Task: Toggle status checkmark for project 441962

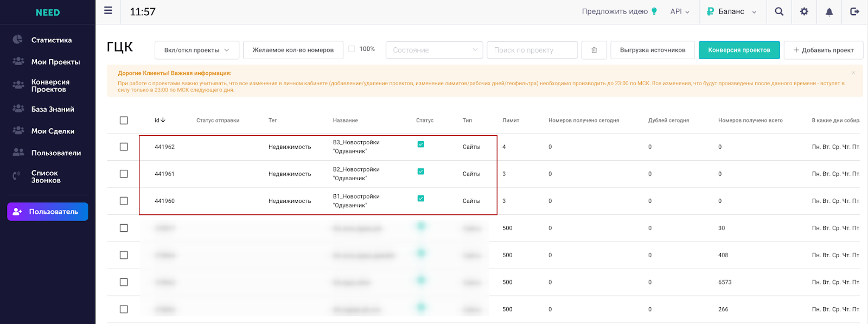Action: click(x=420, y=144)
